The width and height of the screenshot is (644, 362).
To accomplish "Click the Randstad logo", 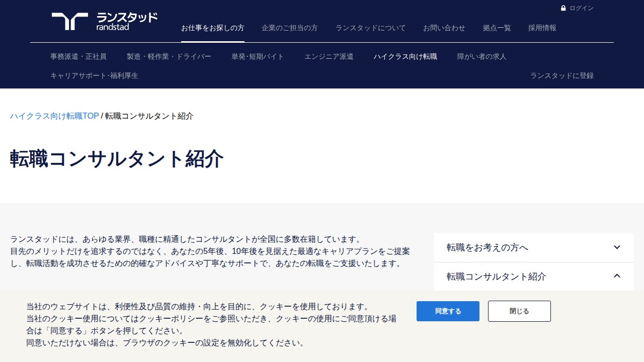I will [104, 22].
